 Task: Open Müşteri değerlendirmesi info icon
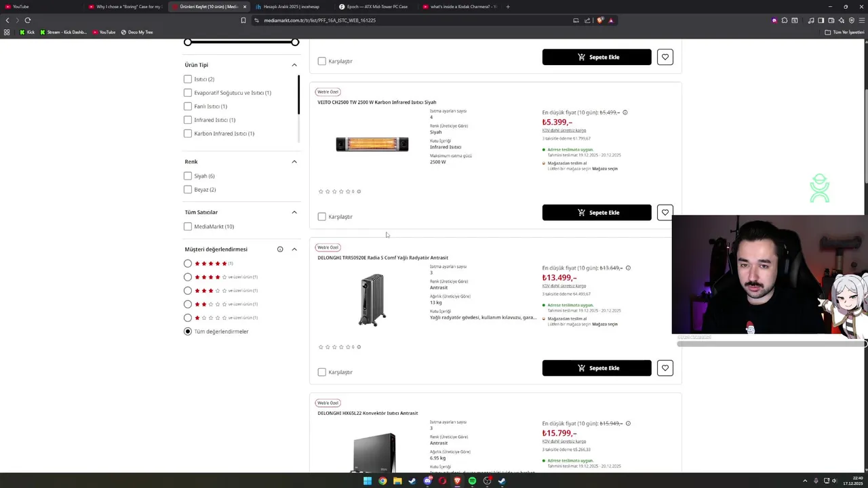click(280, 249)
